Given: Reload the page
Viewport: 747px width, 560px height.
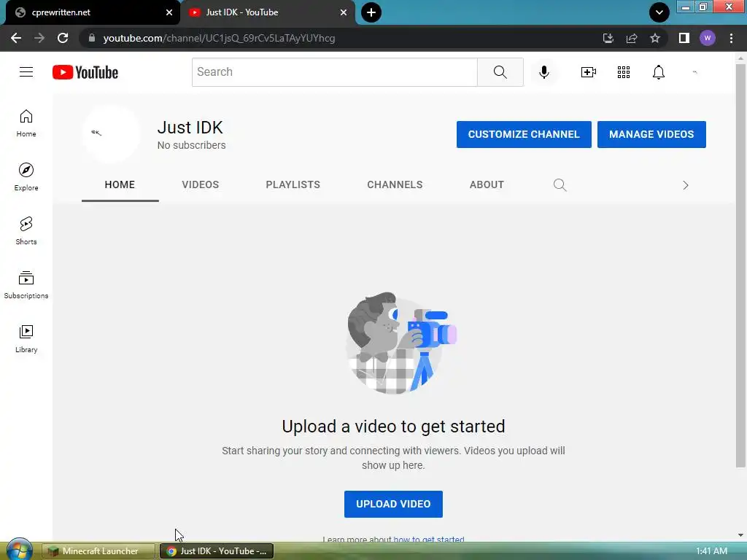Looking at the screenshot, I should pyautogui.click(x=63, y=38).
